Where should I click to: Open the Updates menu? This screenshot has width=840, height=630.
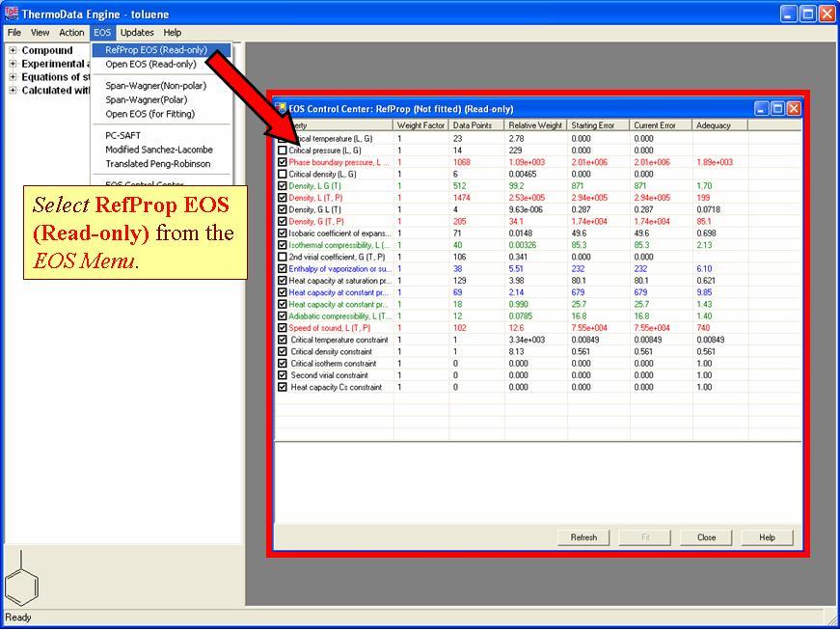pyautogui.click(x=136, y=33)
